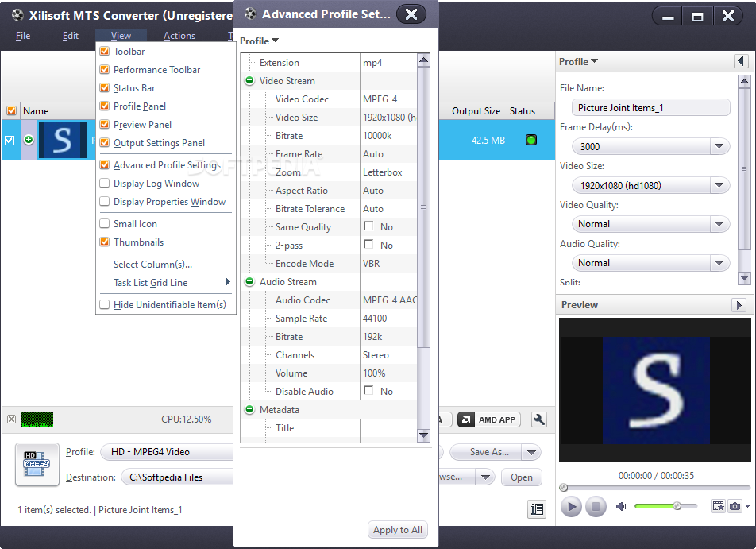Open Video Quality dropdown
This screenshot has width=756, height=549.
(719, 224)
